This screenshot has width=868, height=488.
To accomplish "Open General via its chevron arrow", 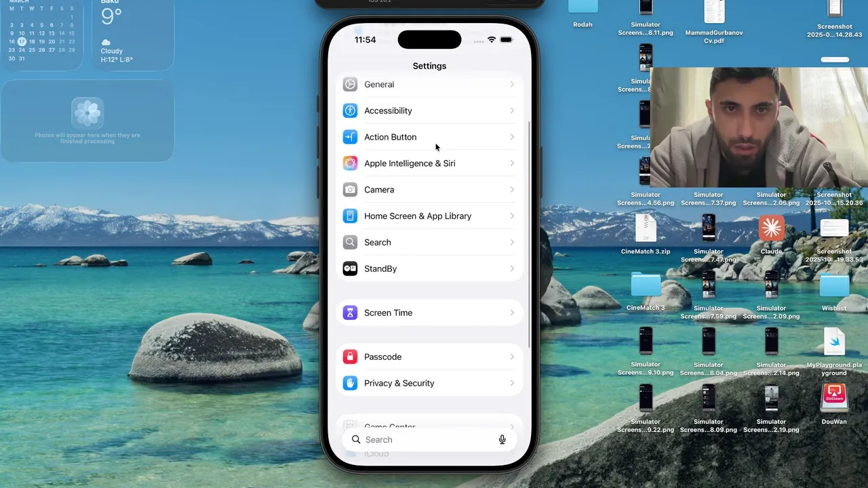I will pyautogui.click(x=512, y=84).
